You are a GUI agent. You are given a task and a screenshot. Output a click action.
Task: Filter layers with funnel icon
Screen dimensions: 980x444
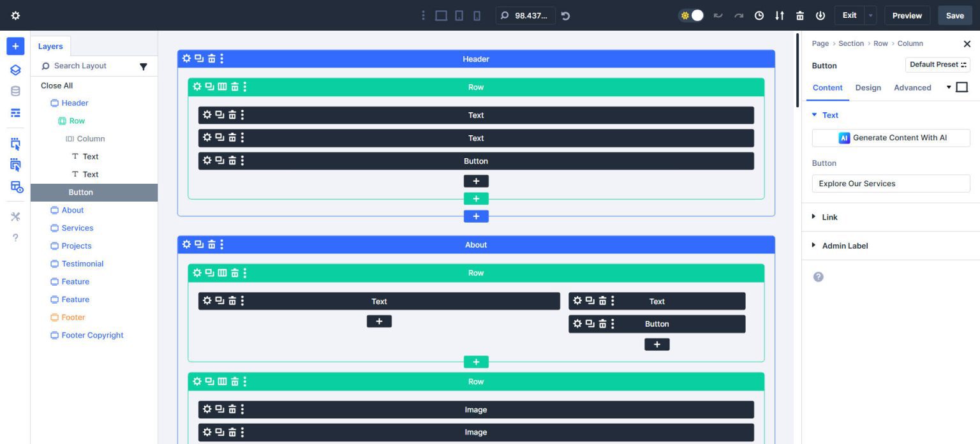(144, 66)
